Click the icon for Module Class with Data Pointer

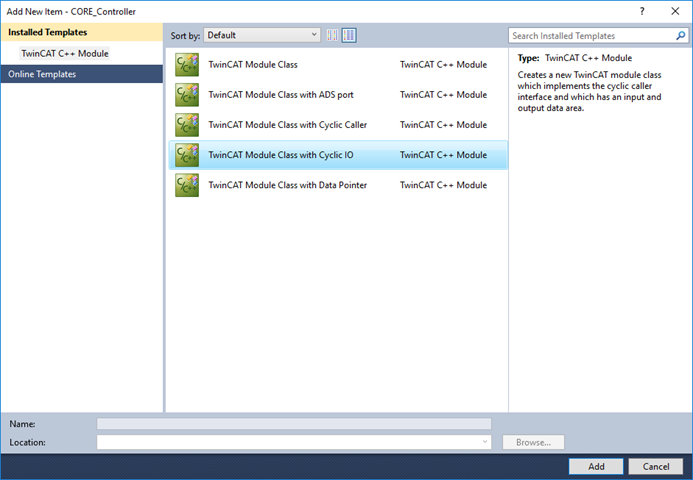tap(187, 185)
